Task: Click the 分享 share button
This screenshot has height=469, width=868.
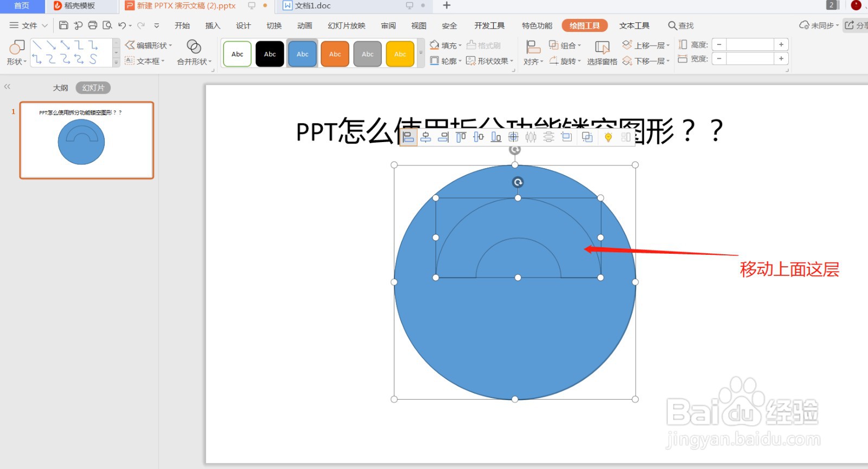Action: pyautogui.click(x=856, y=25)
